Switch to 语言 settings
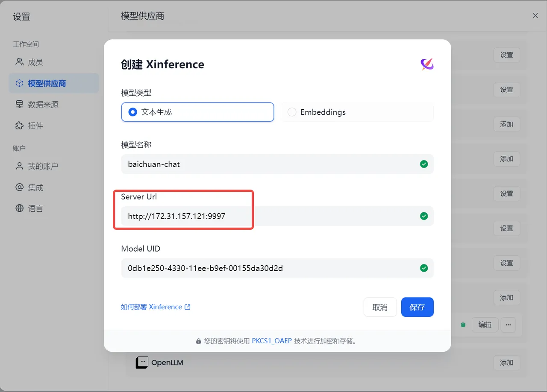547x392 pixels. 35,209
